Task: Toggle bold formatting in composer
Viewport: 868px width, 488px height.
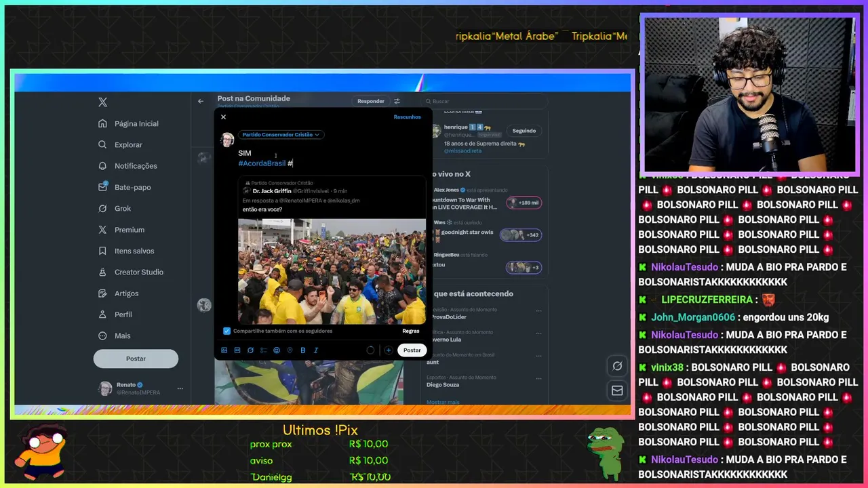Action: (302, 350)
